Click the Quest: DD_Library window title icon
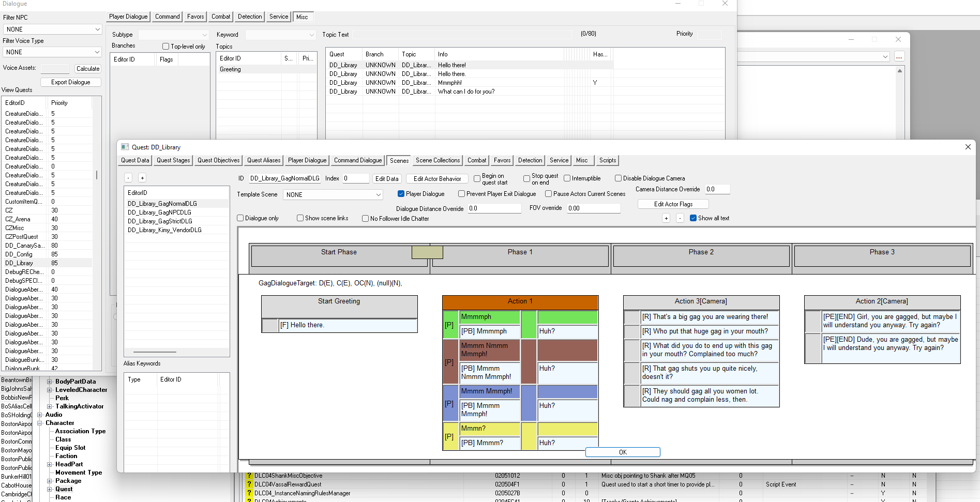 point(125,147)
